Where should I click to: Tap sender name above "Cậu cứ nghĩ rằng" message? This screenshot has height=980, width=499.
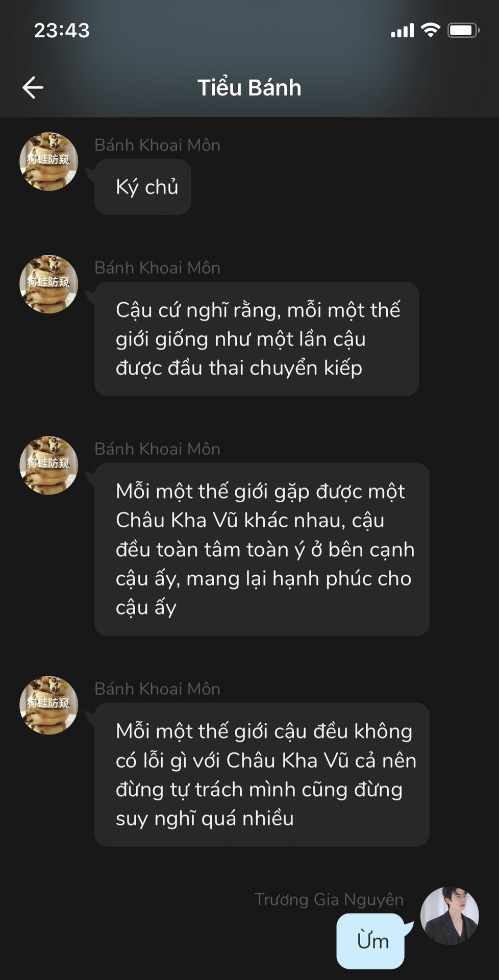[157, 267]
